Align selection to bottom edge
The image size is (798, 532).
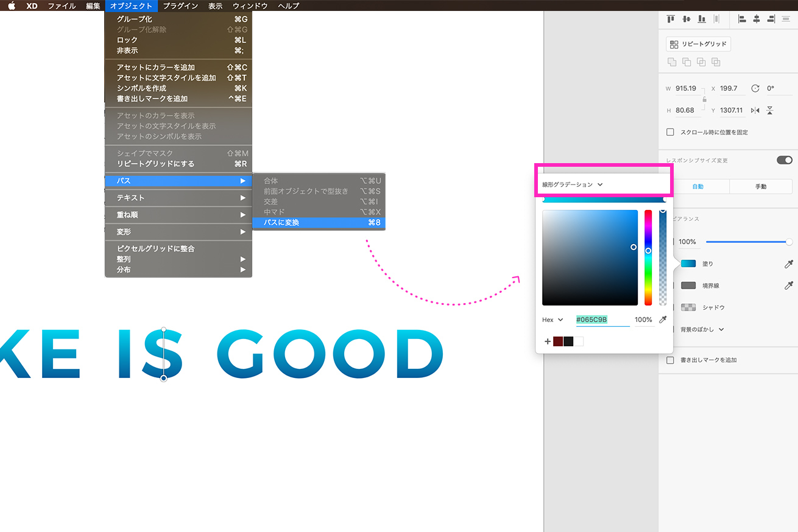click(x=702, y=19)
